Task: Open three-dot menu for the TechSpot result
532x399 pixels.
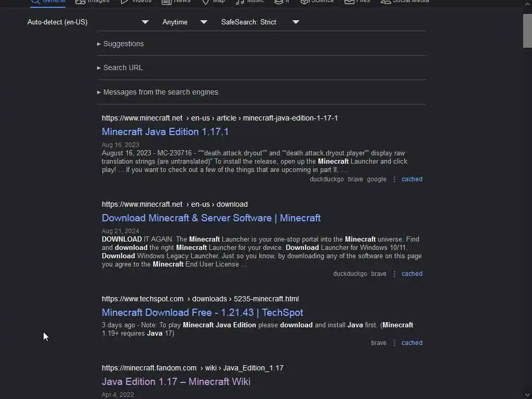Action: [x=394, y=343]
